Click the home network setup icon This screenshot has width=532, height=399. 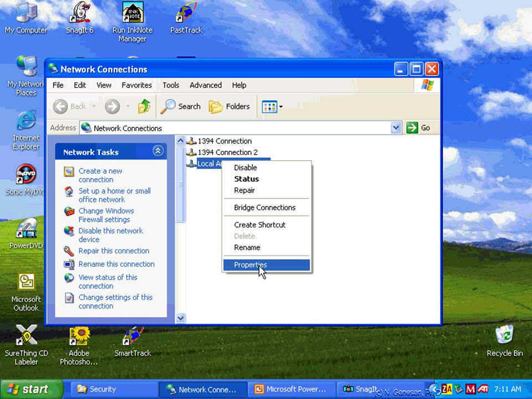click(x=69, y=191)
